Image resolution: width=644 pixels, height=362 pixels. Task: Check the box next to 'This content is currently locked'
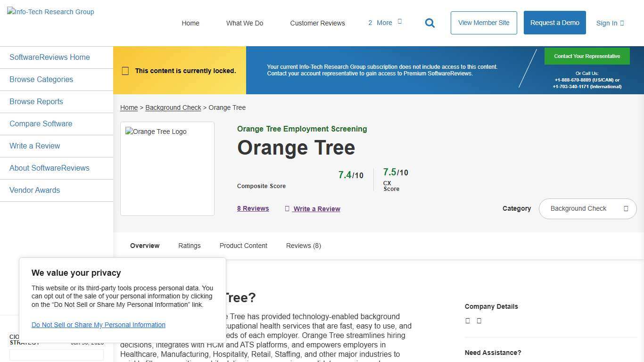click(125, 71)
